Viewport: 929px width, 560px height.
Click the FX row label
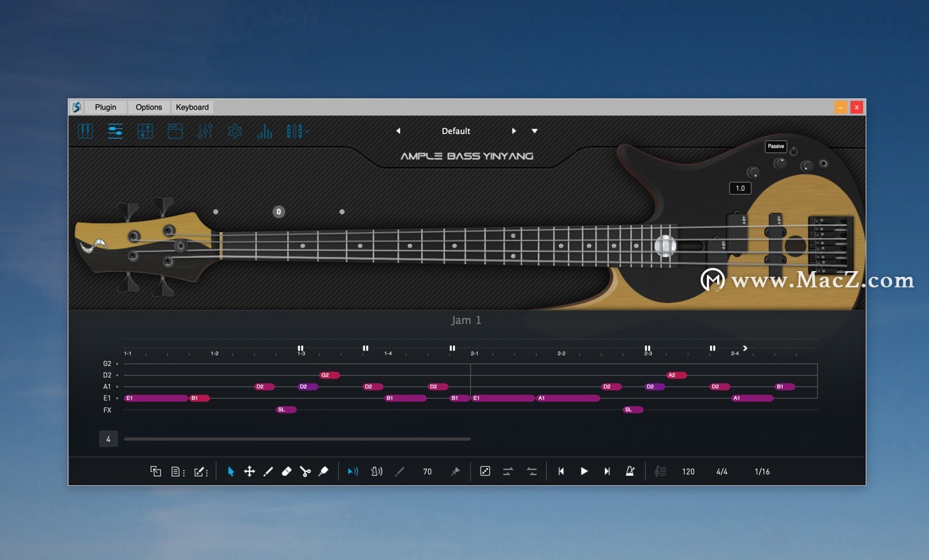click(107, 410)
